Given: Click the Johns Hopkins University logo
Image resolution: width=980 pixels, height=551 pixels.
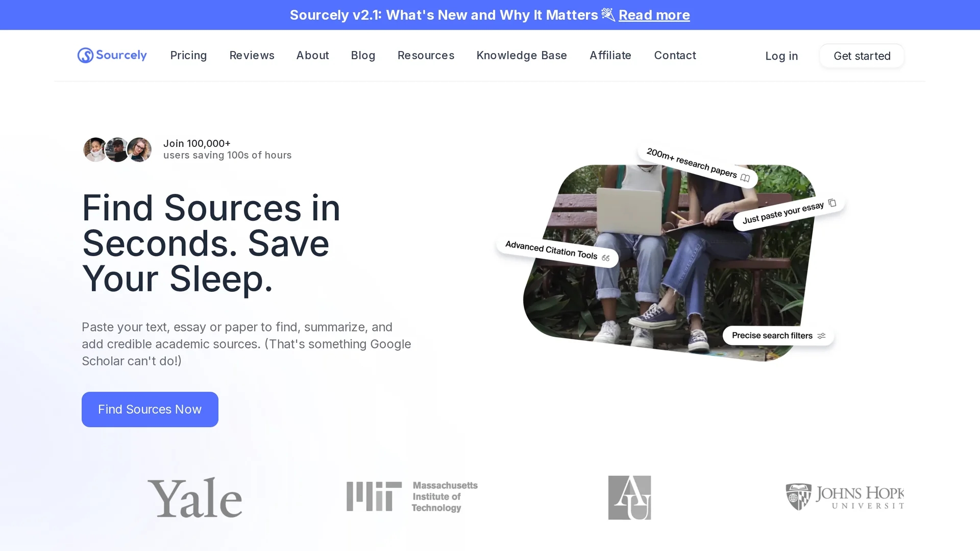Looking at the screenshot, I should tap(845, 497).
